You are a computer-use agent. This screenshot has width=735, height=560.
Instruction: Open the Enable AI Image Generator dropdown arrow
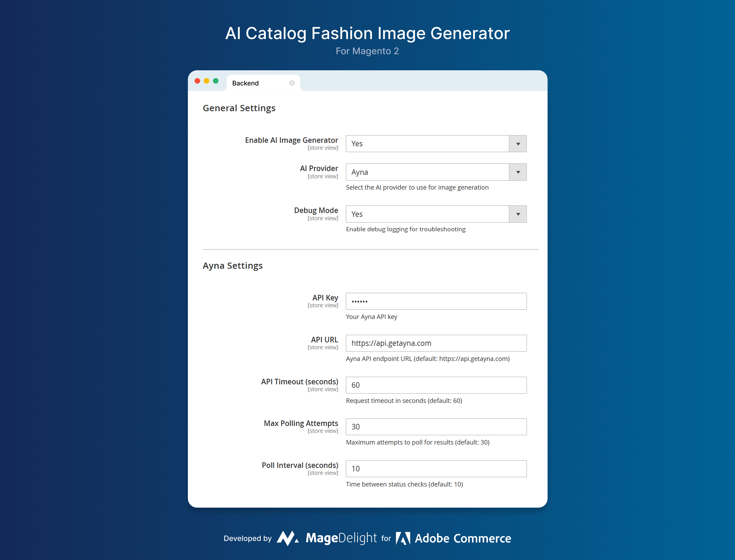[518, 144]
